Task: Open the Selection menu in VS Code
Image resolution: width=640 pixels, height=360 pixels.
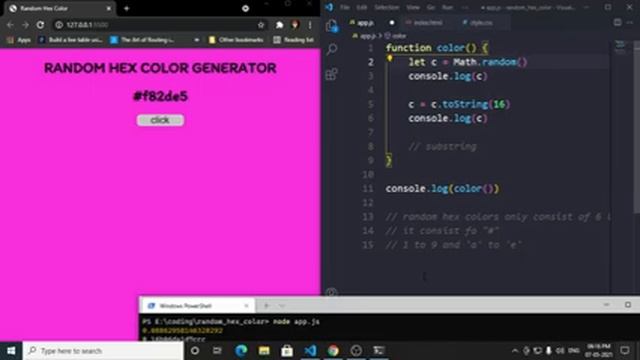Action: 387,7
